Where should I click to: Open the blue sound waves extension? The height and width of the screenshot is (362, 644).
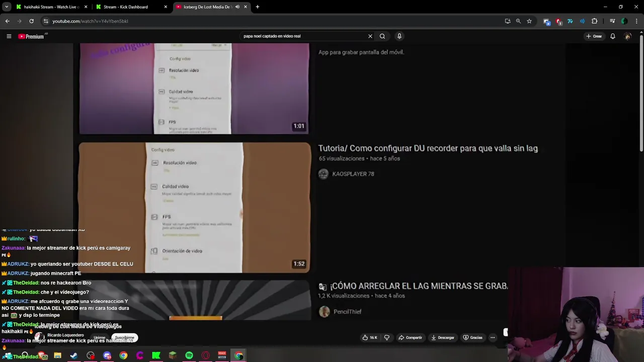point(582,21)
